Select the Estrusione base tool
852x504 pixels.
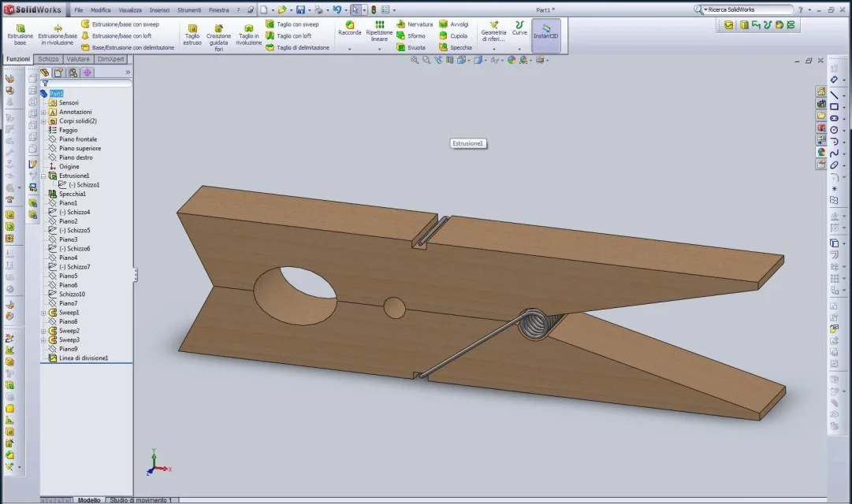point(20,35)
